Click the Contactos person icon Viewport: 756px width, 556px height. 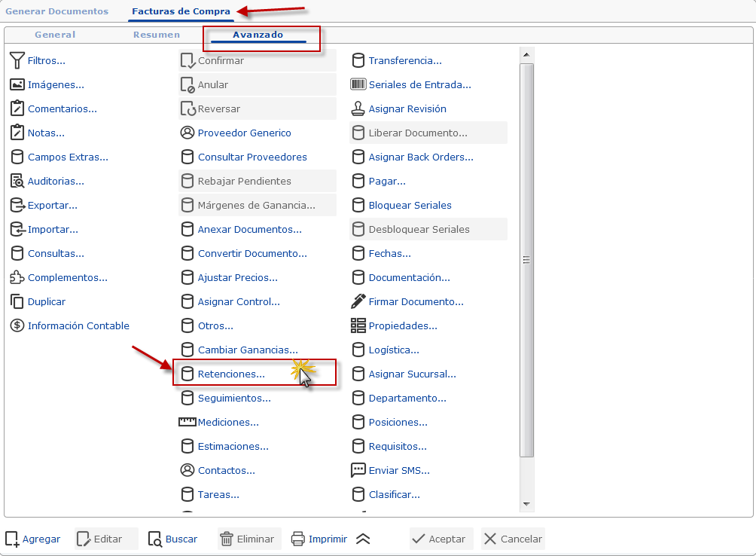pyautogui.click(x=187, y=470)
